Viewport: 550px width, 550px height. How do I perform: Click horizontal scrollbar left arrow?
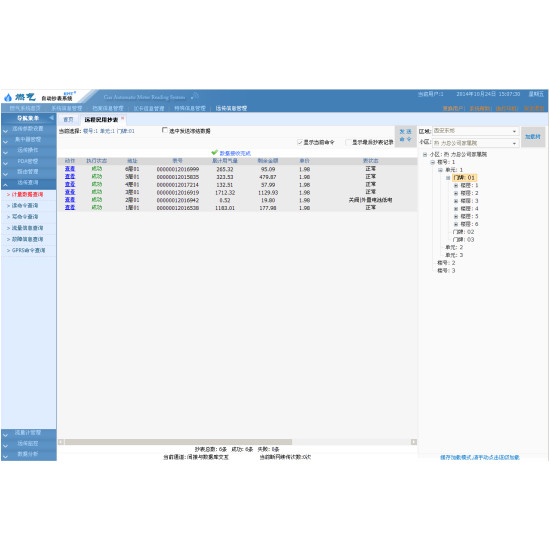pos(61,442)
